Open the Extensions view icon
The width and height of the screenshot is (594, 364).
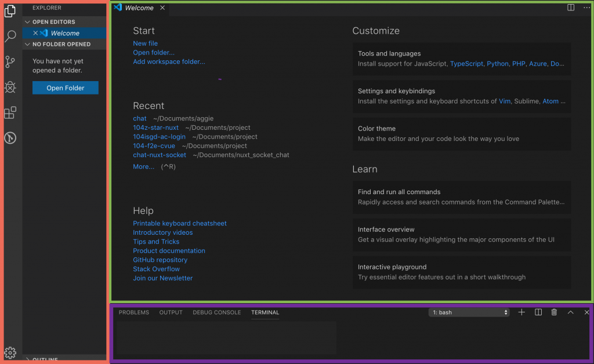(10, 112)
